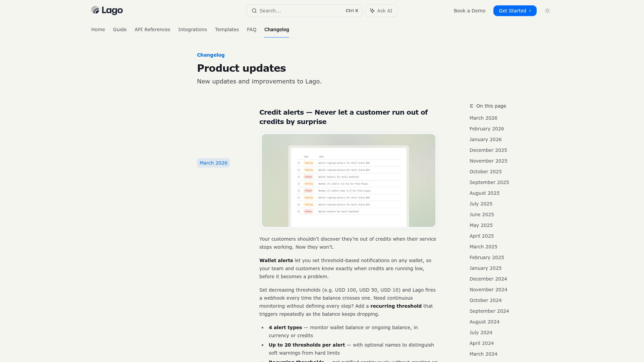This screenshot has height=362, width=644.
Task: Click '4 alert types' bullet text
Action: click(285, 327)
